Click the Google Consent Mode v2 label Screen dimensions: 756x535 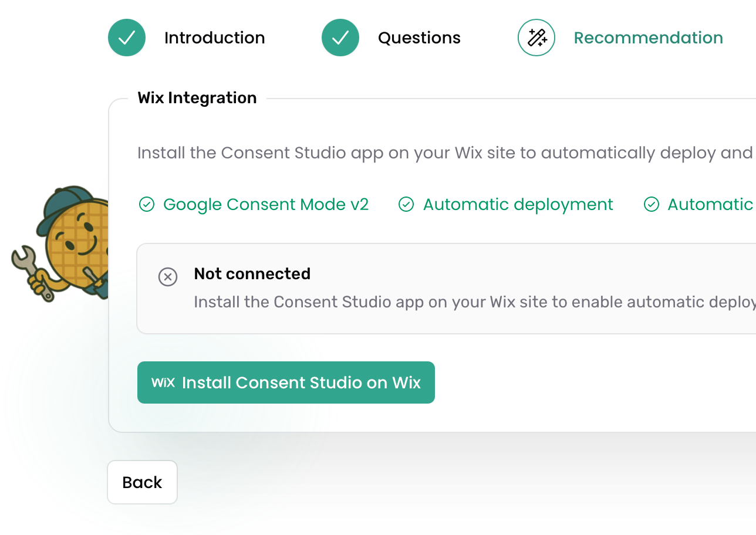click(266, 204)
